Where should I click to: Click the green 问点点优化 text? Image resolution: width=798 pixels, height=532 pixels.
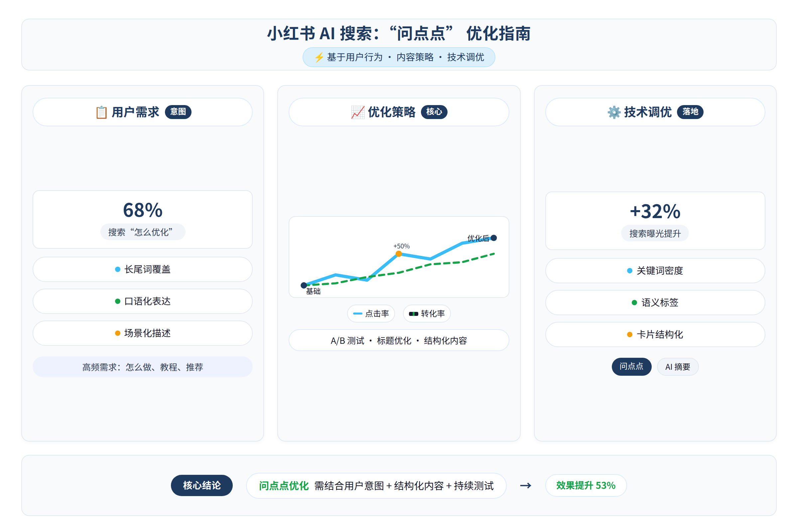tap(284, 486)
